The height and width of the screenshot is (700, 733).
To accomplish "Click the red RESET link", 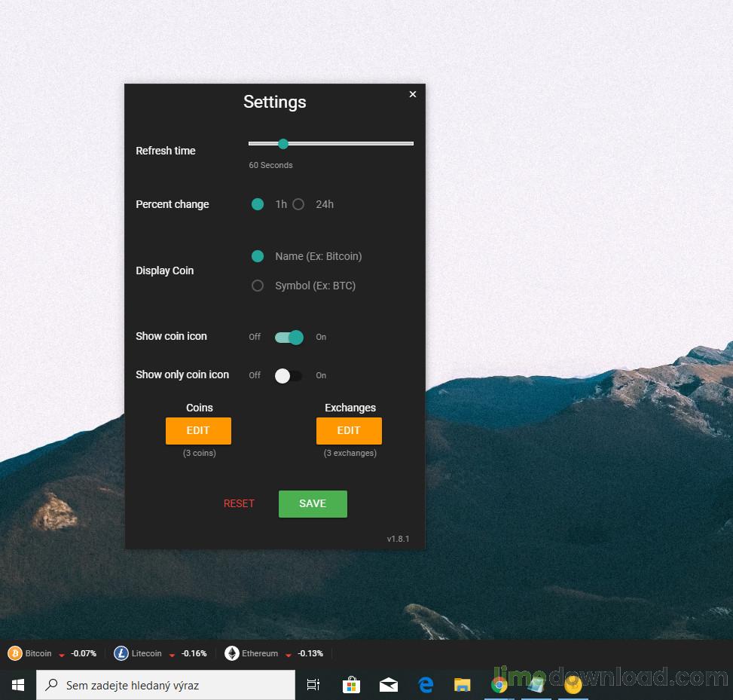I will 239,503.
